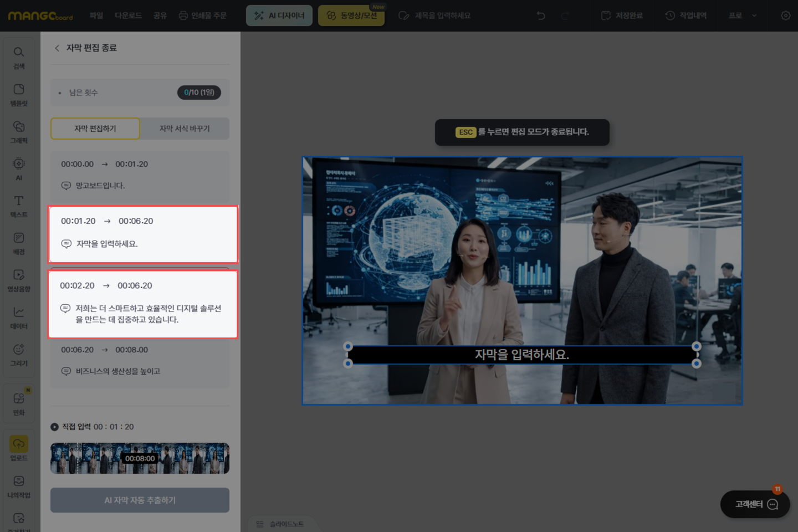Play from 직접 입력 timestamp button
Viewport: 798px width, 532px height.
54,427
